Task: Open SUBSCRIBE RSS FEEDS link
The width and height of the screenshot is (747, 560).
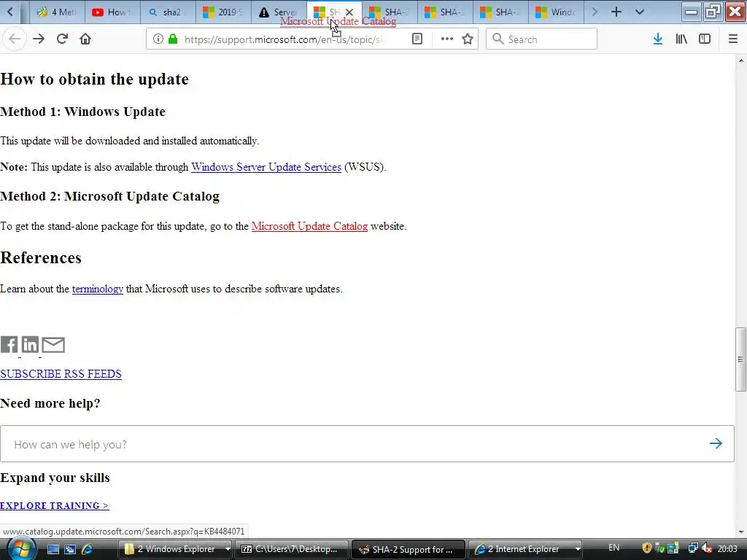Action: click(x=61, y=374)
